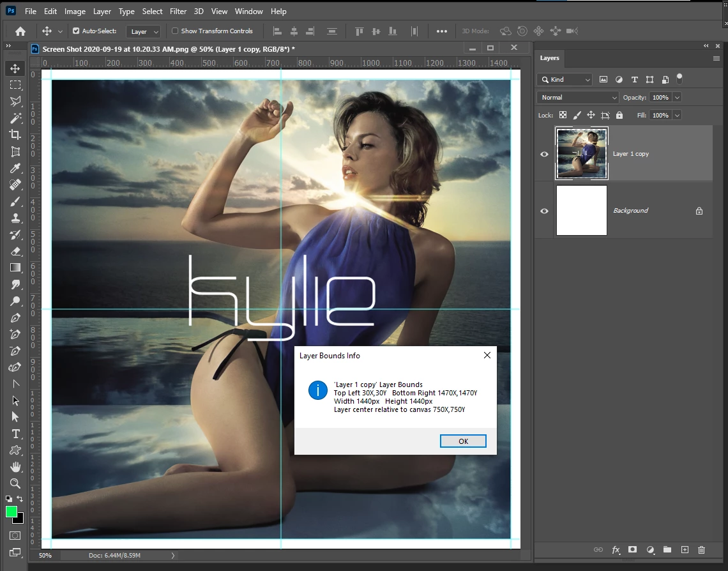
Task: Click the green foreground color swatch
Action: pyautogui.click(x=11, y=512)
